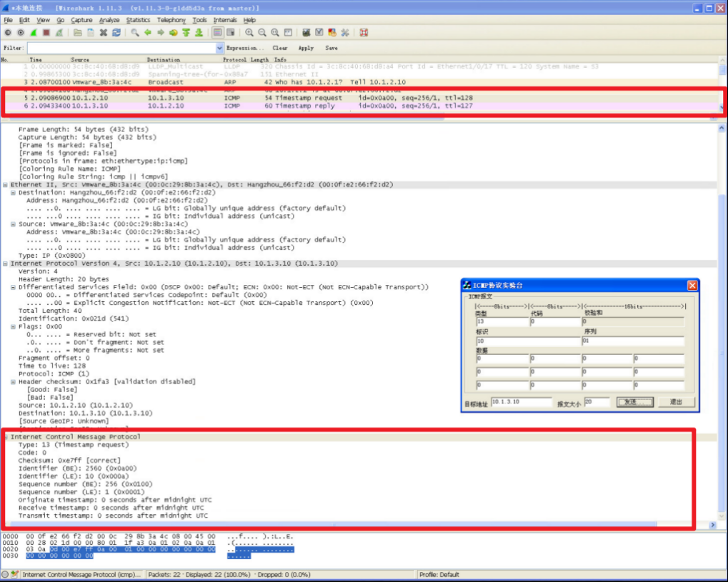This screenshot has width=728, height=582.
Task: Click the Zoom in toolbar icon
Action: click(249, 33)
